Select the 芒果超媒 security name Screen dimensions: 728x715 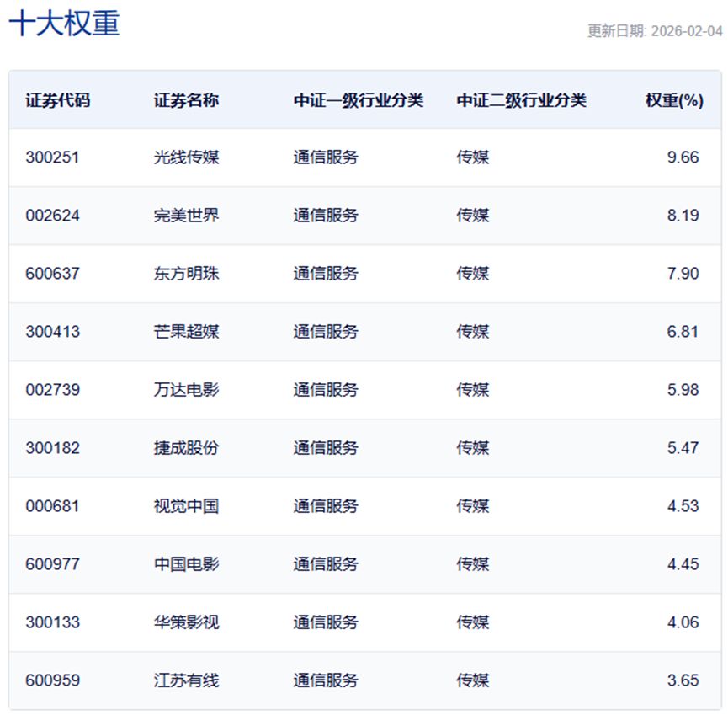(x=186, y=332)
